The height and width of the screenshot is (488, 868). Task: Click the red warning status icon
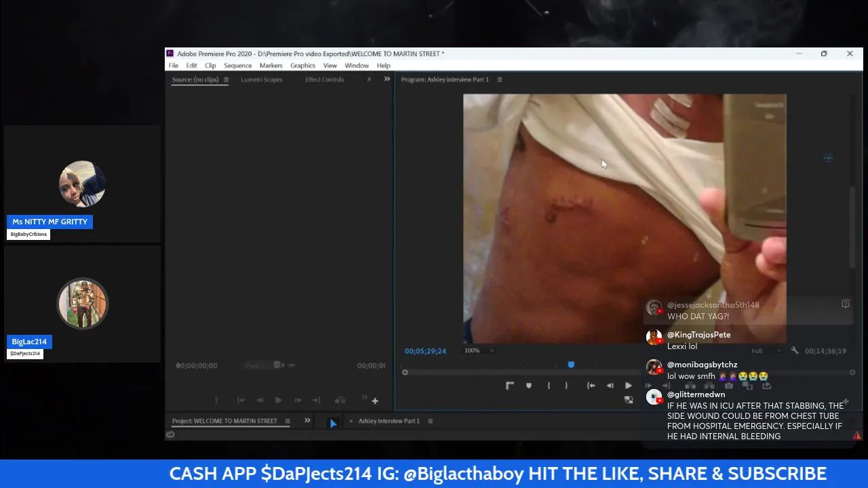click(x=857, y=436)
